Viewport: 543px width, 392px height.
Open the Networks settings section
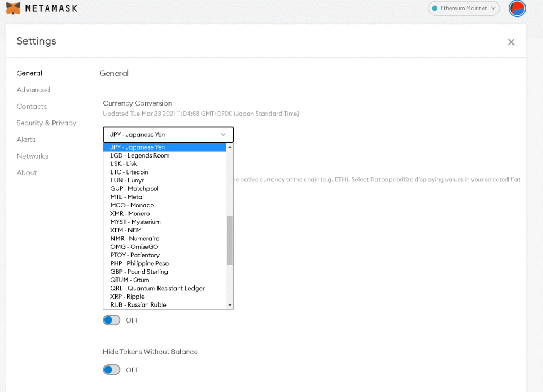[32, 156]
